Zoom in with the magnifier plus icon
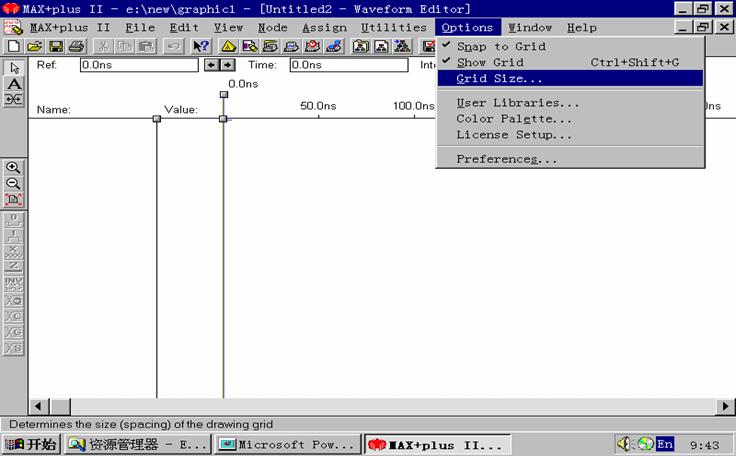 (14, 168)
